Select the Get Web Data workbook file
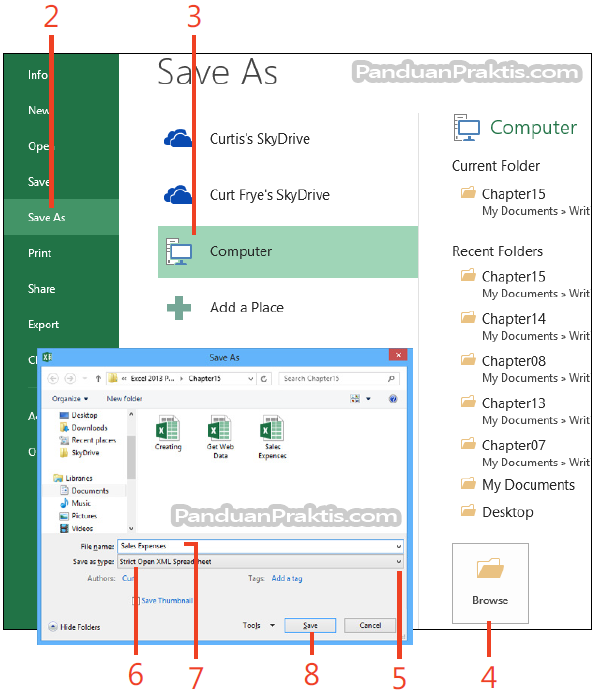The height and width of the screenshot is (693, 597). tap(220, 437)
